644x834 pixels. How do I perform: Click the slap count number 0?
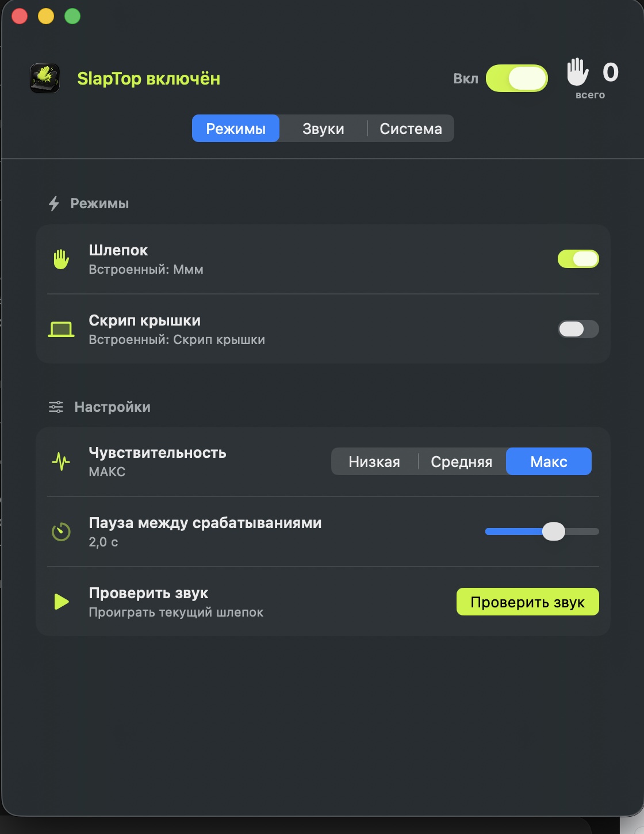611,72
